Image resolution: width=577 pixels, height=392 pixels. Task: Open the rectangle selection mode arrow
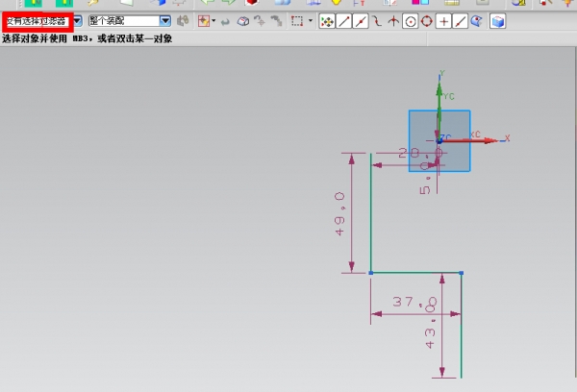tap(310, 20)
